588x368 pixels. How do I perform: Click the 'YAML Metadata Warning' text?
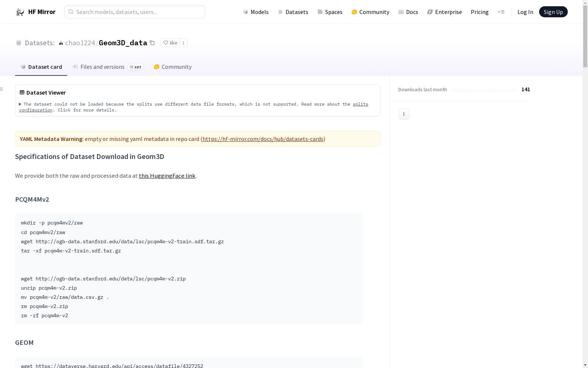51,139
